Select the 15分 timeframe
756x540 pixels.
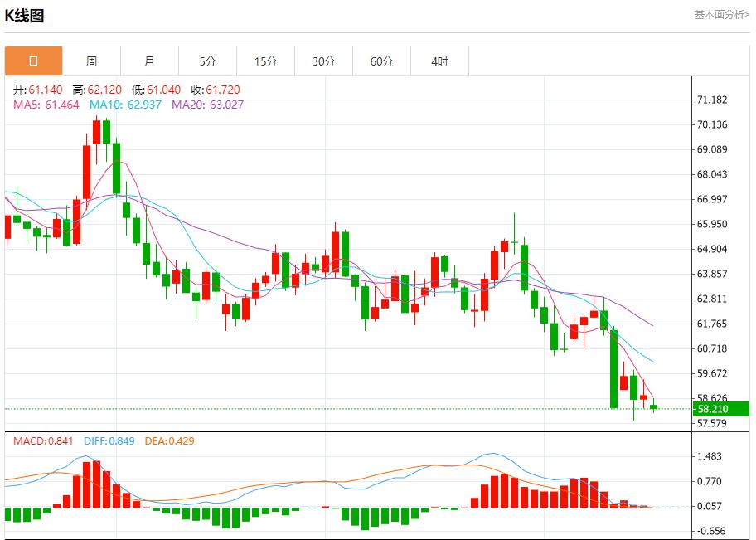[264, 61]
